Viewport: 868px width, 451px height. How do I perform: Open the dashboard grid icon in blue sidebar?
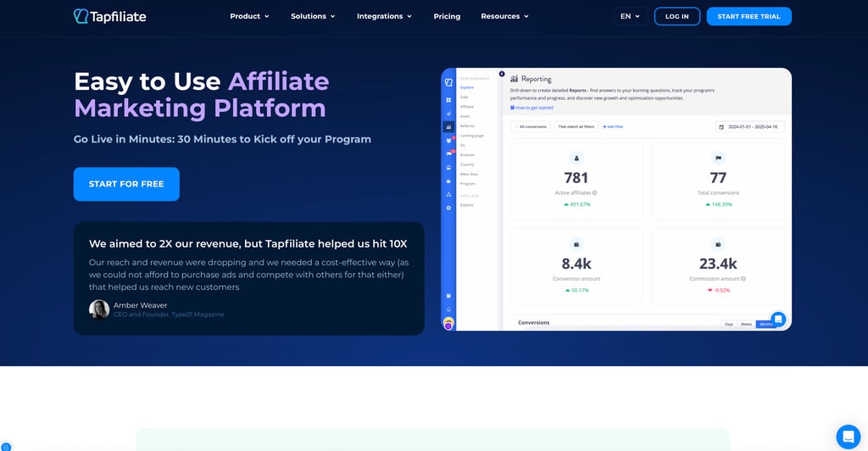448,100
